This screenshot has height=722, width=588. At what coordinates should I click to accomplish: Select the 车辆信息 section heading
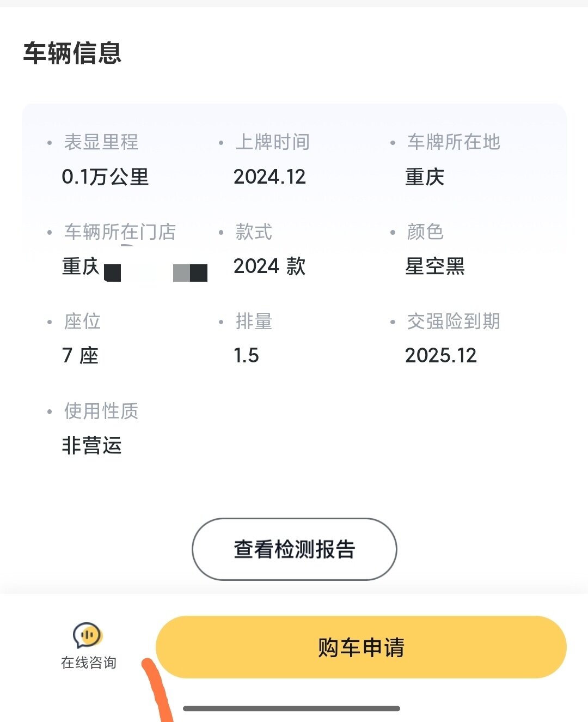click(72, 53)
